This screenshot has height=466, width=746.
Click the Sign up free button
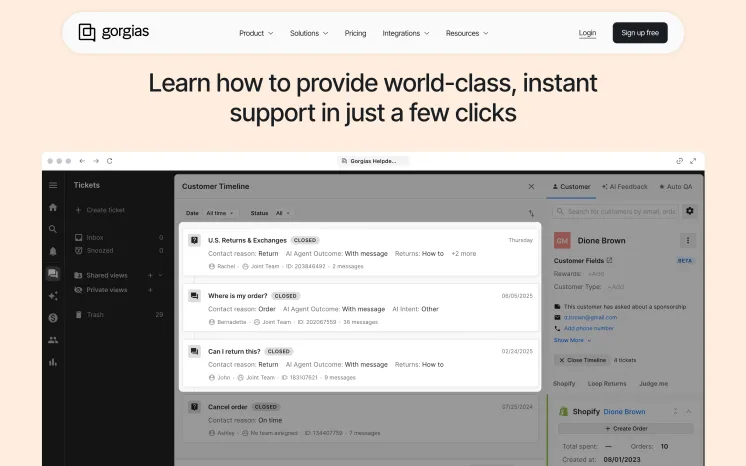click(640, 33)
